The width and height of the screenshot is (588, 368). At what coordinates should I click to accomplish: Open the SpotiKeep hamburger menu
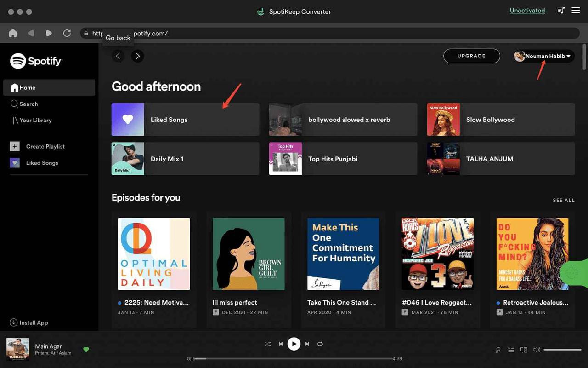coord(576,10)
